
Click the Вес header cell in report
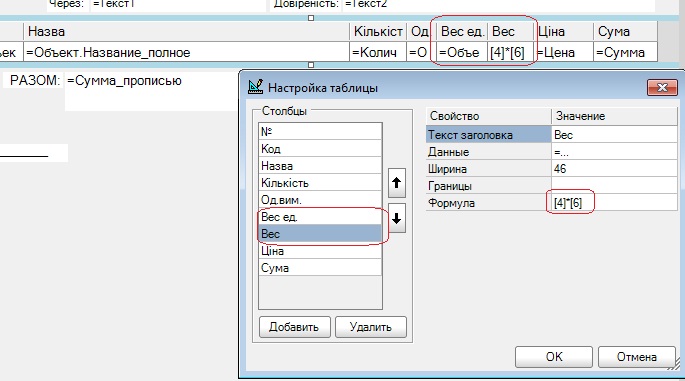[511, 31]
